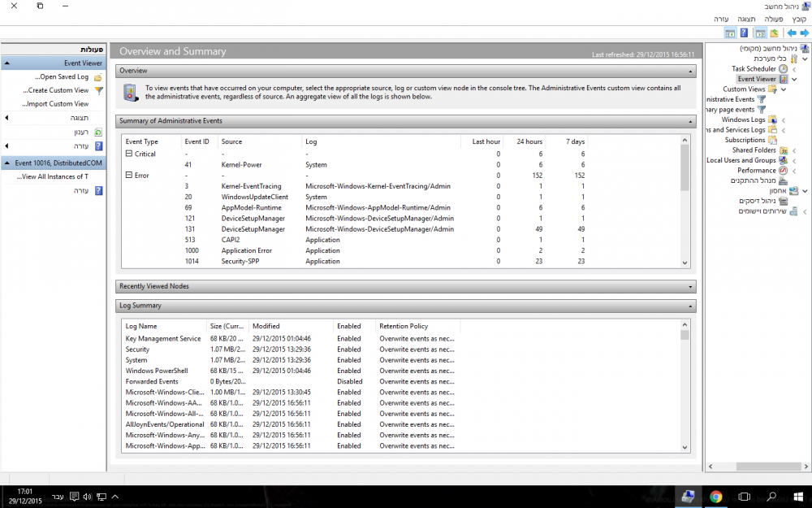Toggle Show/Hide Console Tree toolbar icon
This screenshot has width=812, height=508.
click(760, 33)
